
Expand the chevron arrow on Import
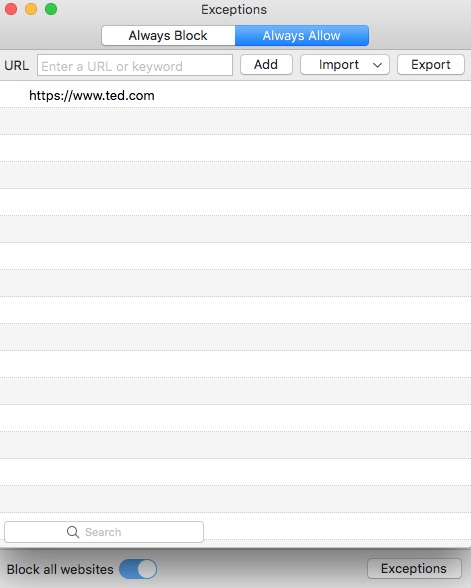point(377,65)
